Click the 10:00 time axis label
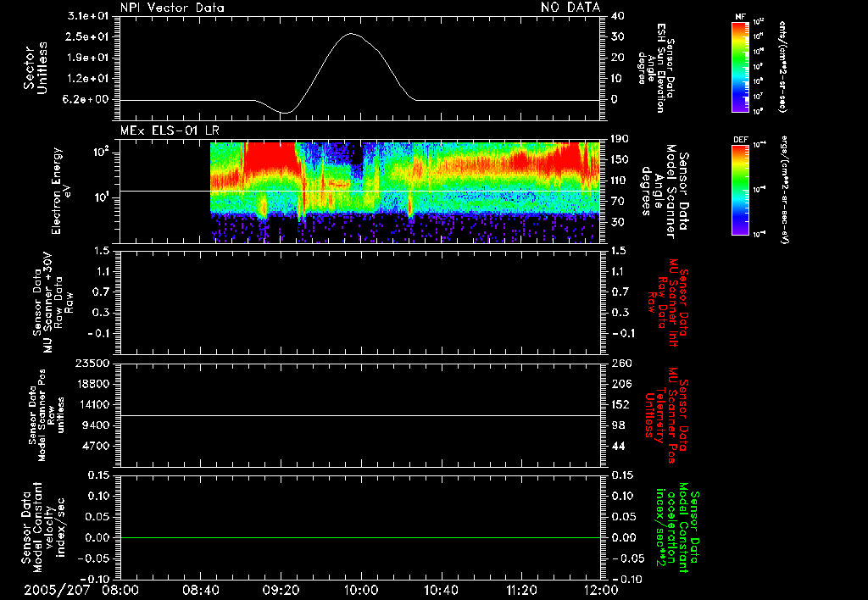 click(360, 591)
